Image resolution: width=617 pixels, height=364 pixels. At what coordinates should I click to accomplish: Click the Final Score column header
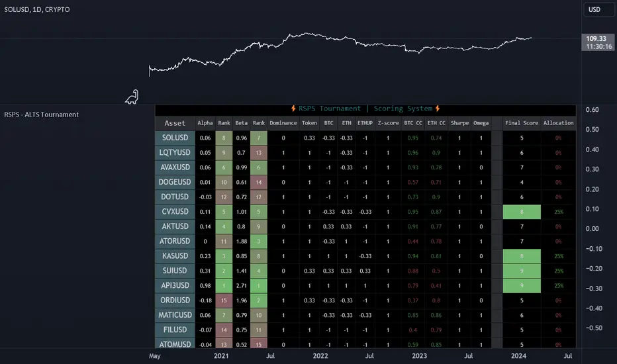tap(522, 123)
